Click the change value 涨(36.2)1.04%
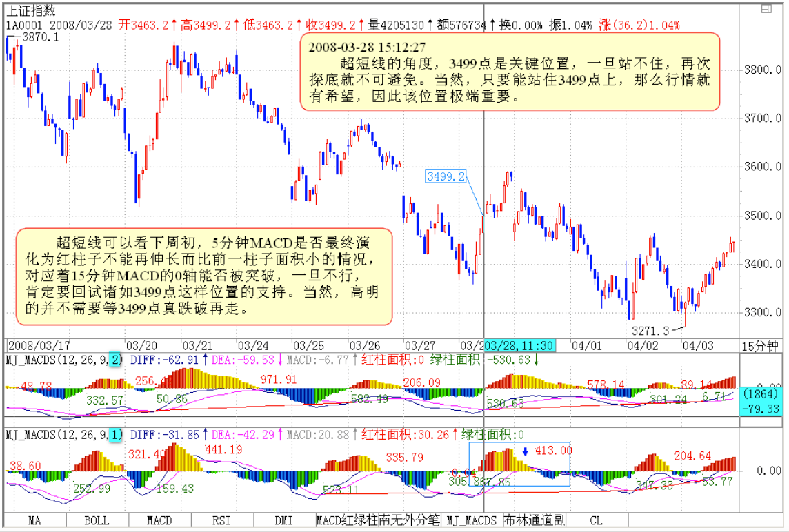Image resolution: width=789 pixels, height=532 pixels. [639, 25]
